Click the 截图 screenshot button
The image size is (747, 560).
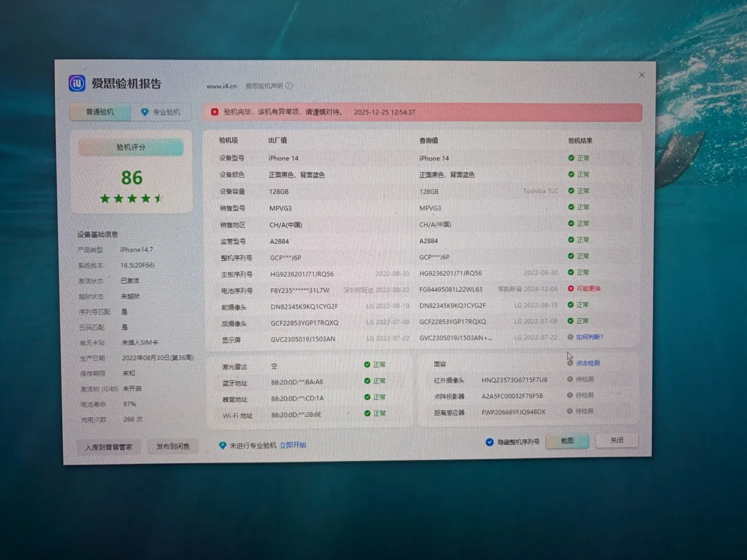tap(567, 441)
